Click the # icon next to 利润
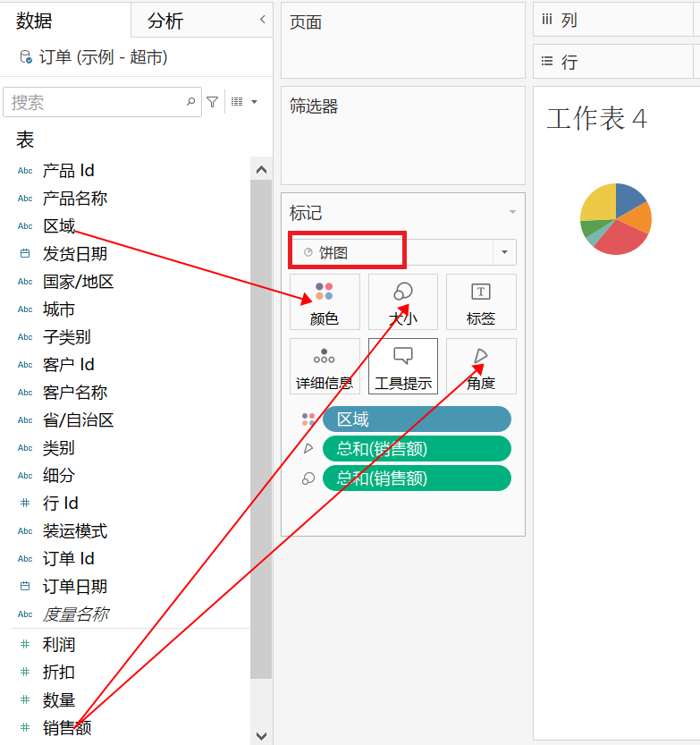Image resolution: width=700 pixels, height=745 pixels. coord(25,644)
